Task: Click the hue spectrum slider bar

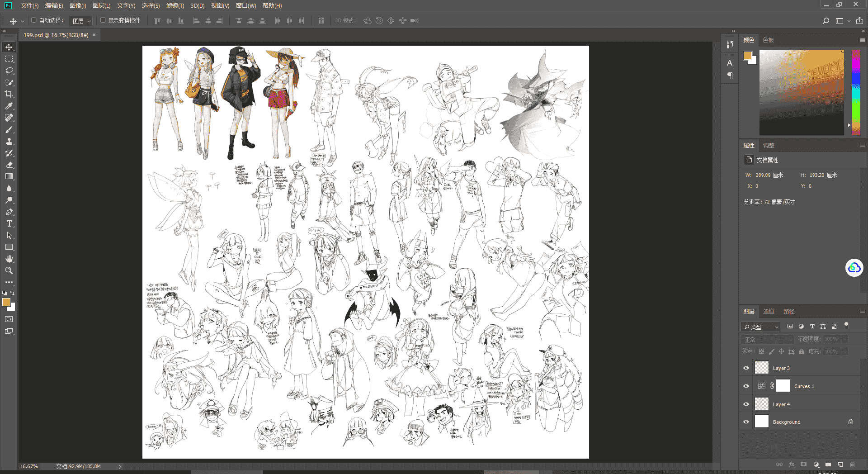Action: tap(856, 92)
